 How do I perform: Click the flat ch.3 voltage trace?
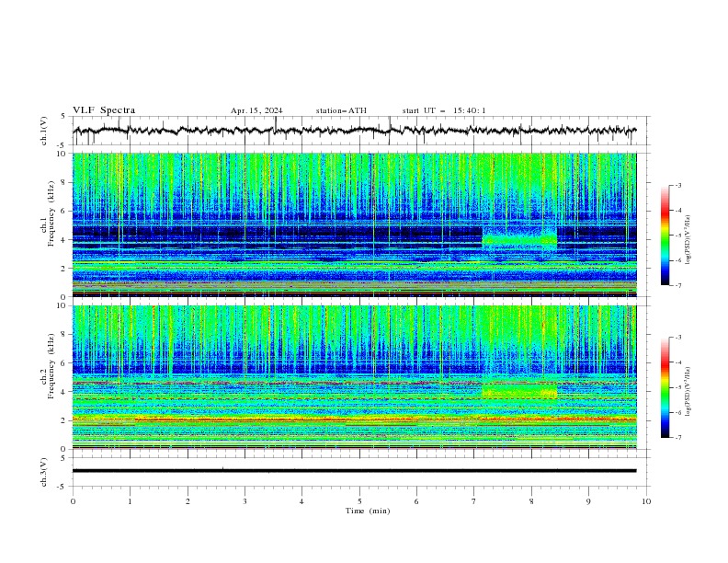tap(354, 471)
